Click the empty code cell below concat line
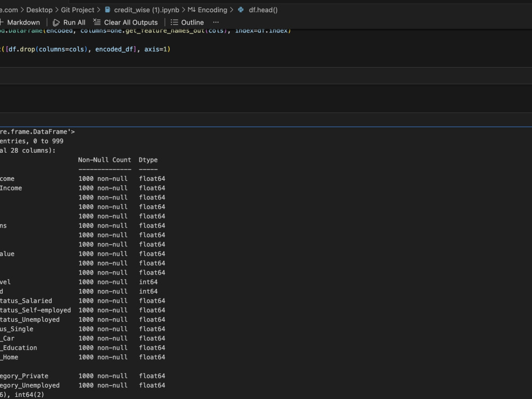The width and height of the screenshot is (532, 399). click(266, 76)
